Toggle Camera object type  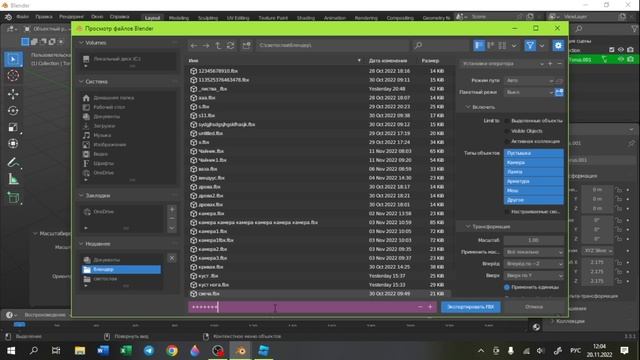tap(534, 162)
